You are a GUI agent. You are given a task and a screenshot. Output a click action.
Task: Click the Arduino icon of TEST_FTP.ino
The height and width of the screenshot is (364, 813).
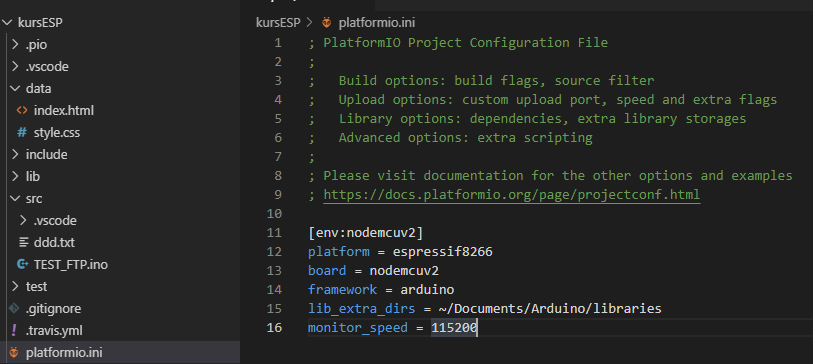point(22,264)
